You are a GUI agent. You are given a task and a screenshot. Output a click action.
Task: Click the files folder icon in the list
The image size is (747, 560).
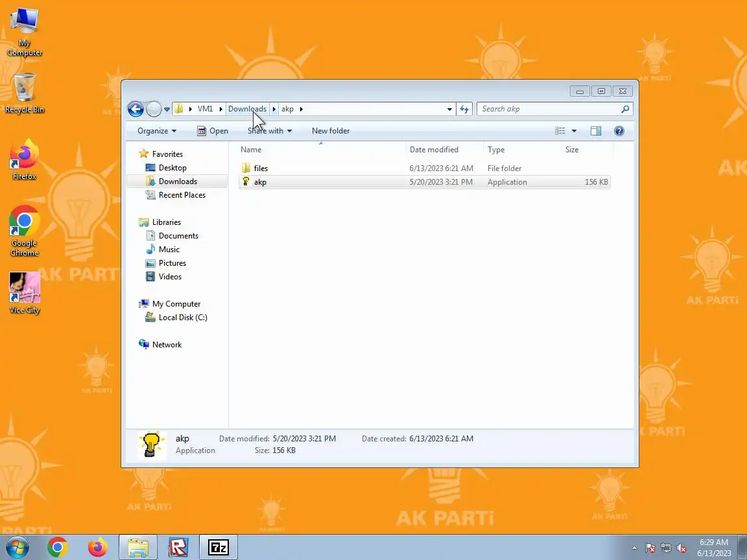pyautogui.click(x=246, y=168)
